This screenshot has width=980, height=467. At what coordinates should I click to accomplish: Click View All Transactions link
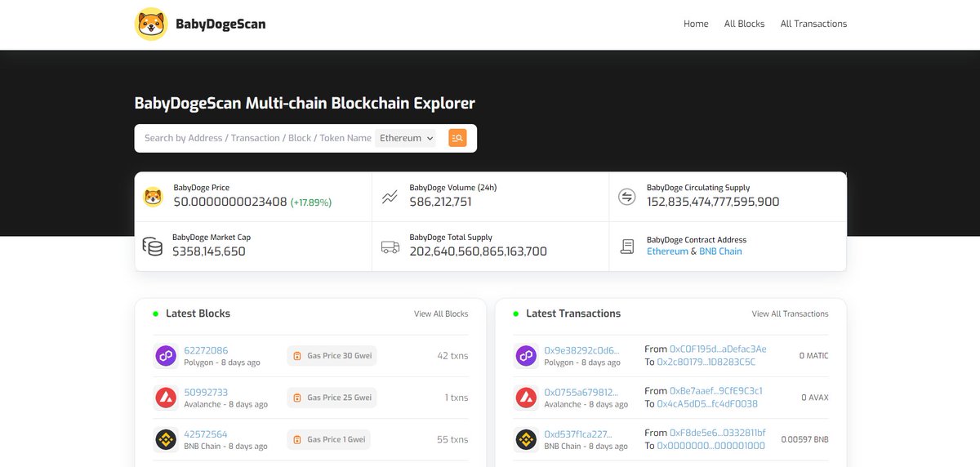(x=790, y=314)
